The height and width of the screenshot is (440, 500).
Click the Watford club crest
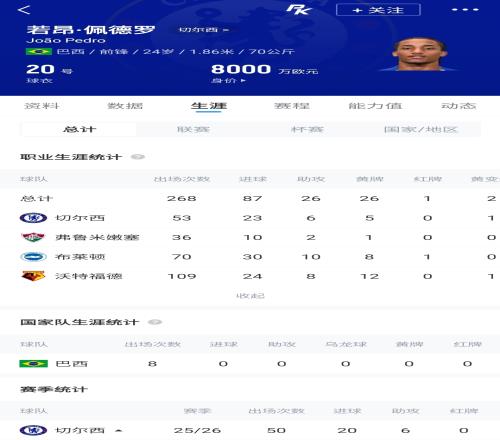point(33,276)
